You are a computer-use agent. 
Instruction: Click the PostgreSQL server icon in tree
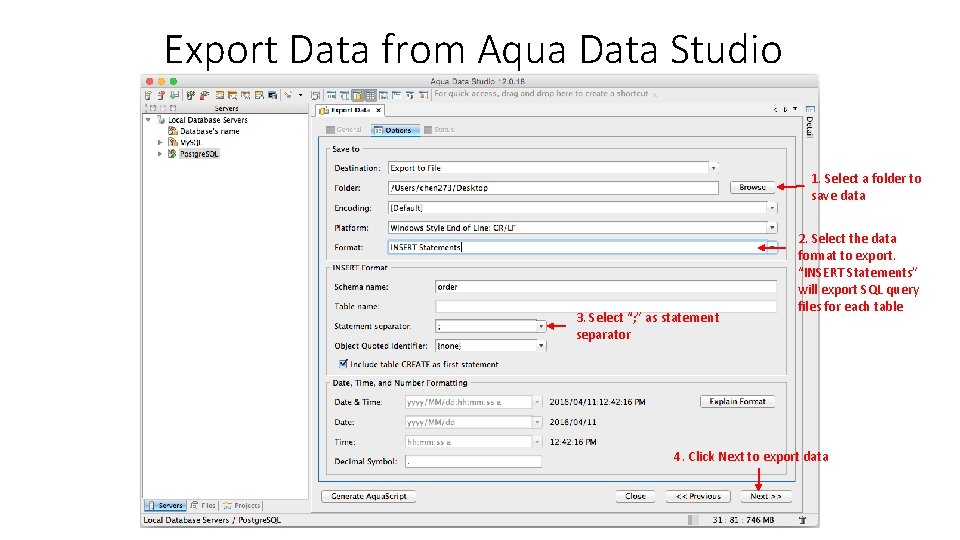coord(173,154)
